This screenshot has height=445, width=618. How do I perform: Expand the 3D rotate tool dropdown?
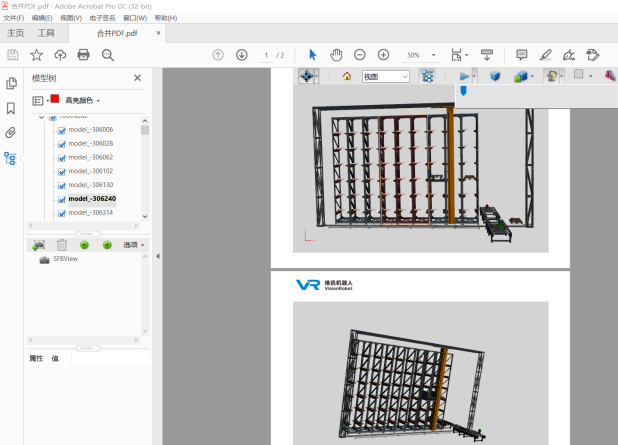point(316,76)
